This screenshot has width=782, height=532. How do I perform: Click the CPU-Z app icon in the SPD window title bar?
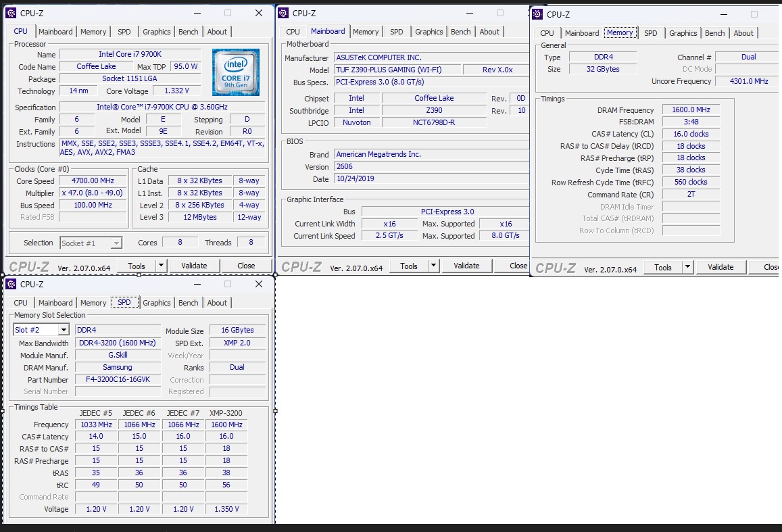[10, 284]
